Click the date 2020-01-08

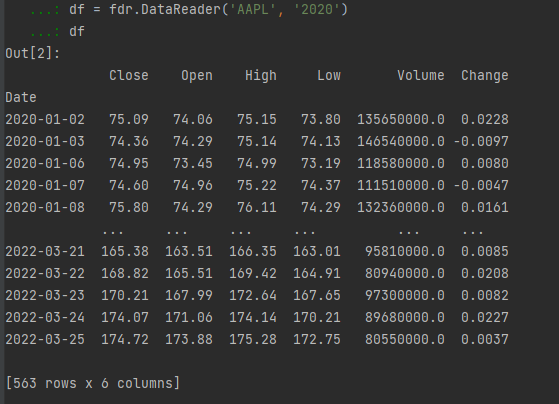(x=45, y=208)
